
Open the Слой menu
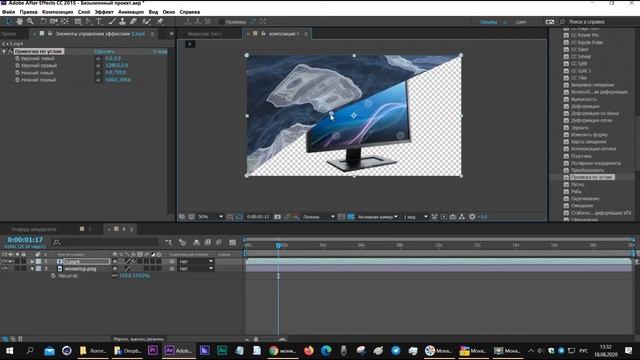[x=84, y=12]
